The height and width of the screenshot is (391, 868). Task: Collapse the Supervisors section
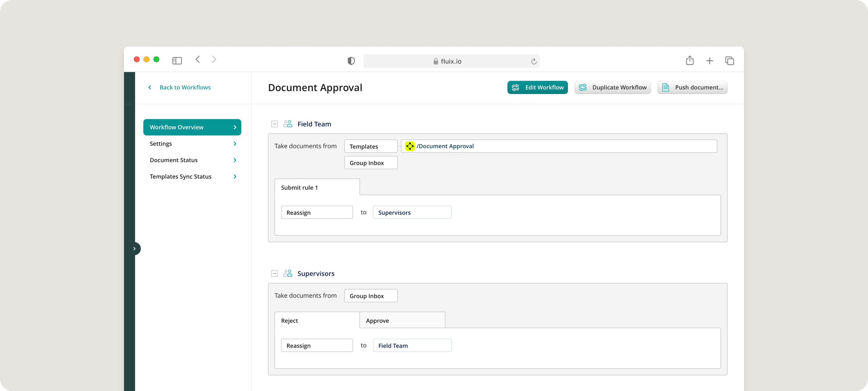point(274,273)
